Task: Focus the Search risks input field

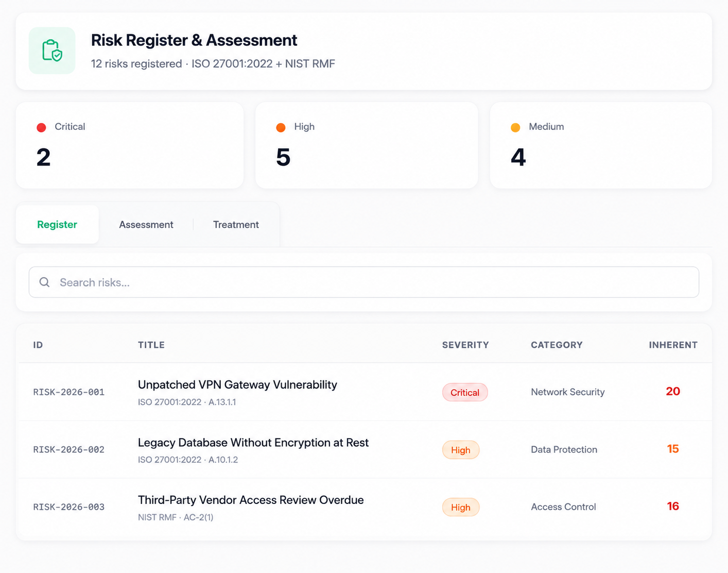Action: pos(364,282)
